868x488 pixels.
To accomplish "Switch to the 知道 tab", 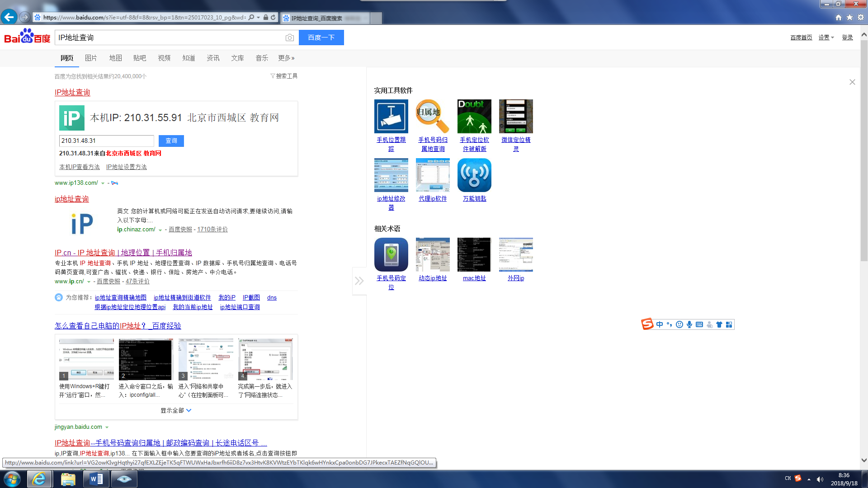I will click(189, 58).
